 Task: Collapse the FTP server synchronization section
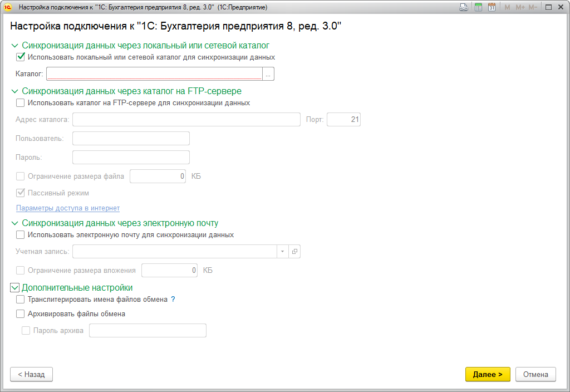[15, 91]
